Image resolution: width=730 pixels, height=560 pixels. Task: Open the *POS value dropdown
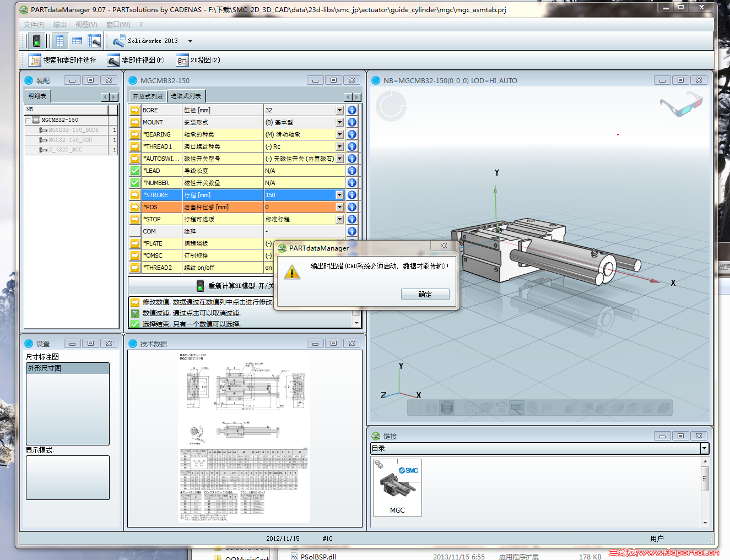click(x=339, y=207)
